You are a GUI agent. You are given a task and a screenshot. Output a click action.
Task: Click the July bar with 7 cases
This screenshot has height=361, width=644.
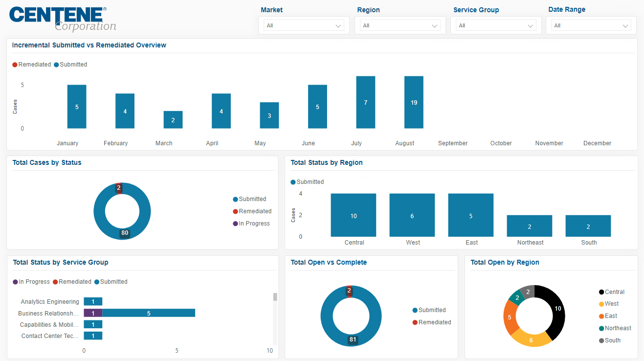pyautogui.click(x=365, y=102)
